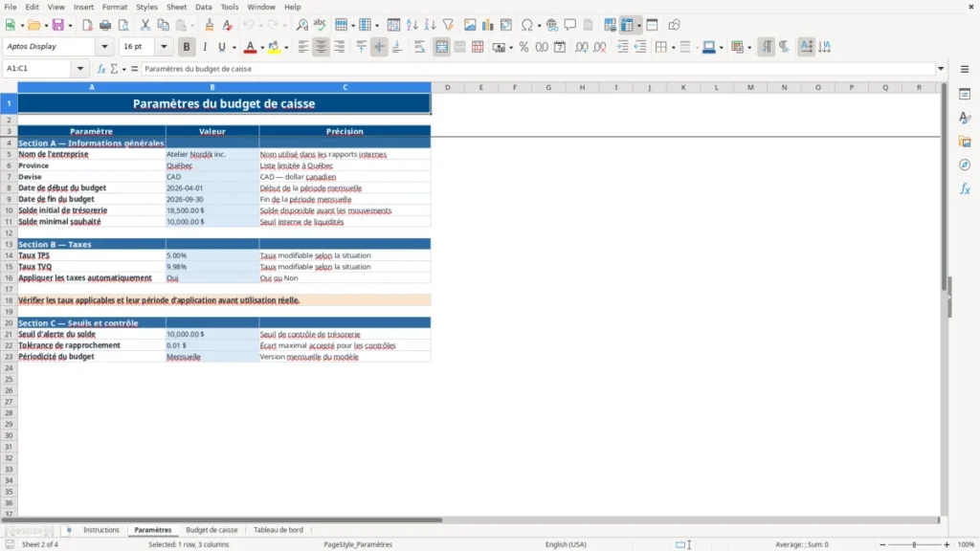Open font color dropdown arrow
Image resolution: width=980 pixels, height=551 pixels.
262,48
